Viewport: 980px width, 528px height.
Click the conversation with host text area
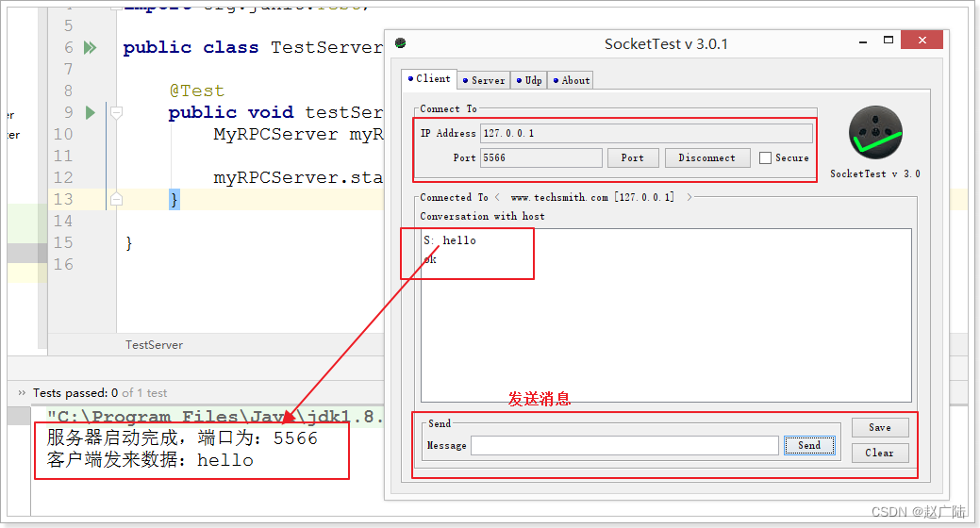(666, 316)
